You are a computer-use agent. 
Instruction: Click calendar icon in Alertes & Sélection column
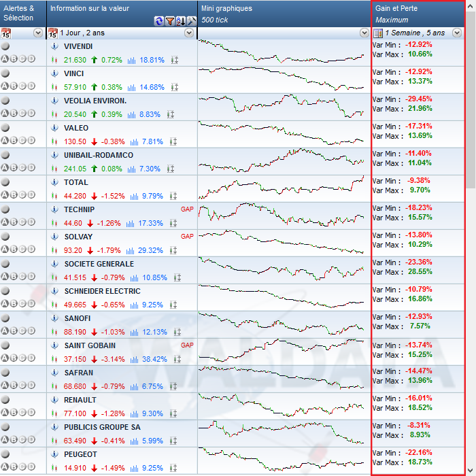pos(5,33)
